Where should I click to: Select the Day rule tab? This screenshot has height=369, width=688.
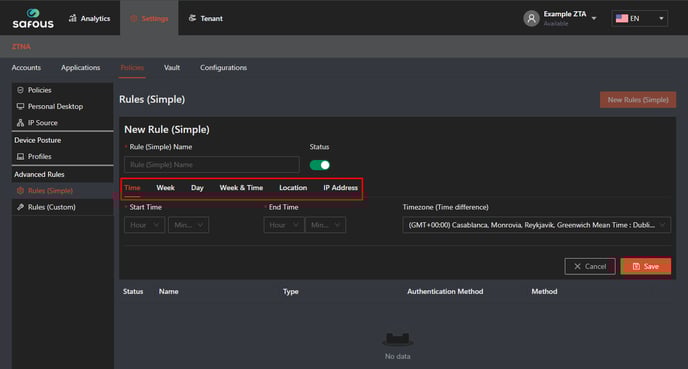pyautogui.click(x=197, y=188)
